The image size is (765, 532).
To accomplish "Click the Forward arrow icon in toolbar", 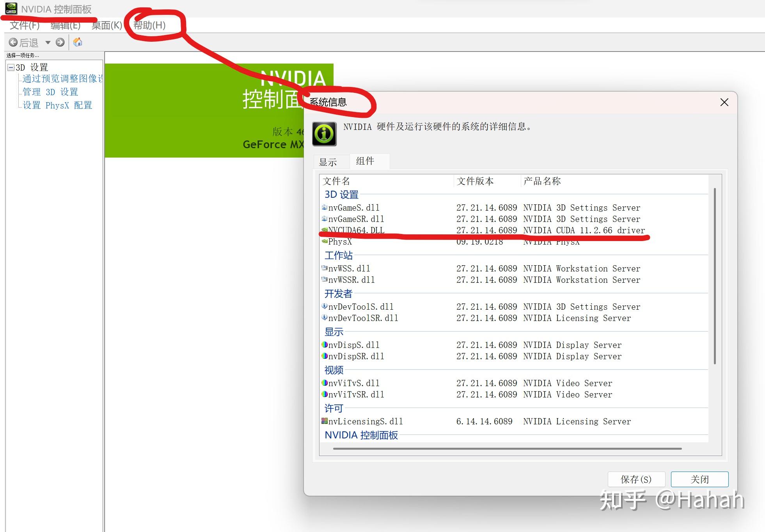I will click(x=60, y=42).
